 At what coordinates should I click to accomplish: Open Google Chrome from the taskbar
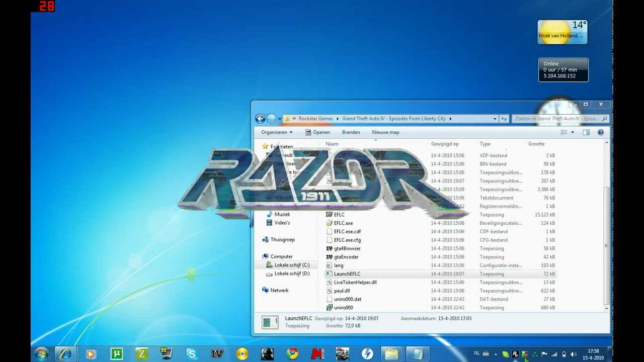[292, 354]
